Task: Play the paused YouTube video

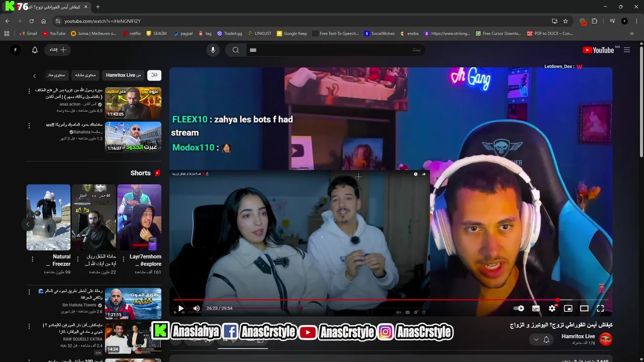Action: 181,308
